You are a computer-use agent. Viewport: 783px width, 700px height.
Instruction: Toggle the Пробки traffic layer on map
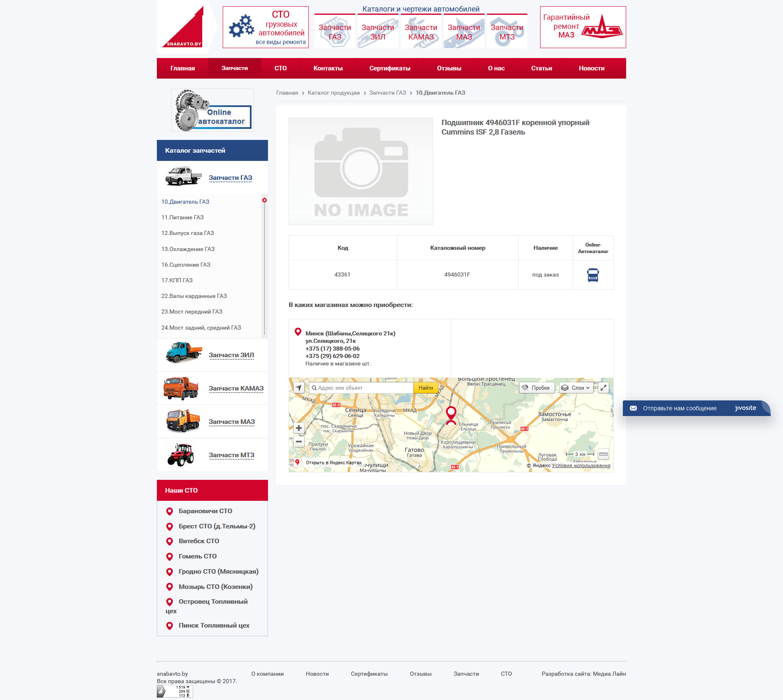536,388
